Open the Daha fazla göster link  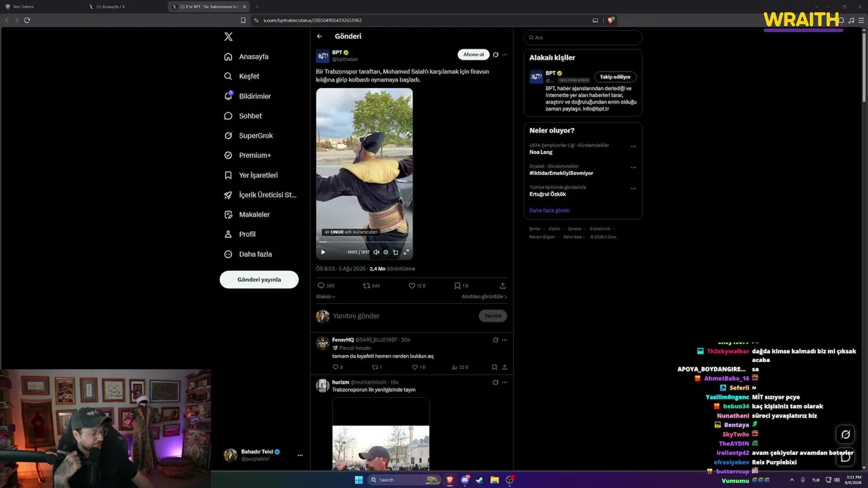(x=550, y=211)
